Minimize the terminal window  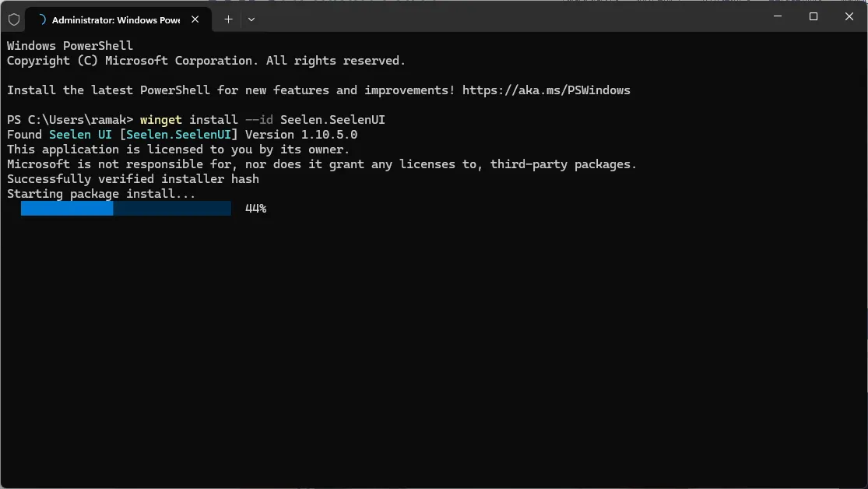[x=777, y=16]
